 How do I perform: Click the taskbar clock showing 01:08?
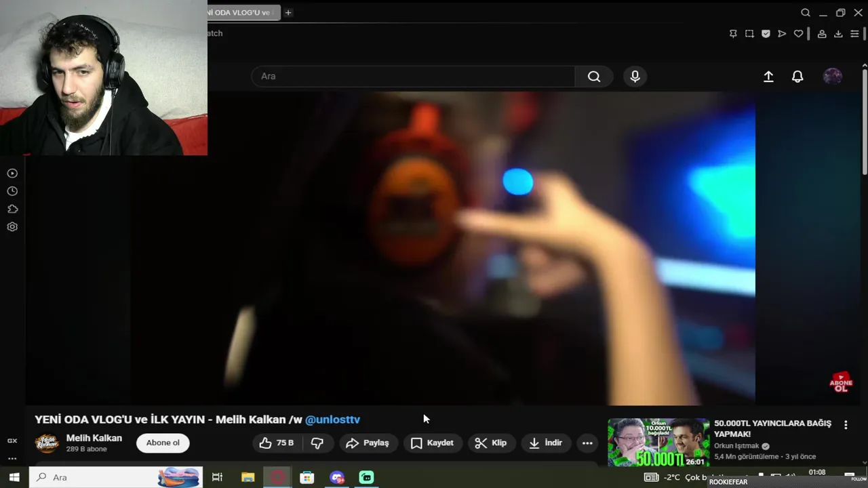coord(817,473)
